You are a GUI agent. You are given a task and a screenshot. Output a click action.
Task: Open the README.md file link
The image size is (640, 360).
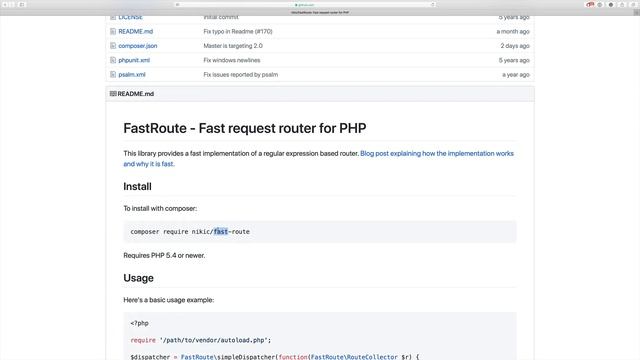(136, 31)
